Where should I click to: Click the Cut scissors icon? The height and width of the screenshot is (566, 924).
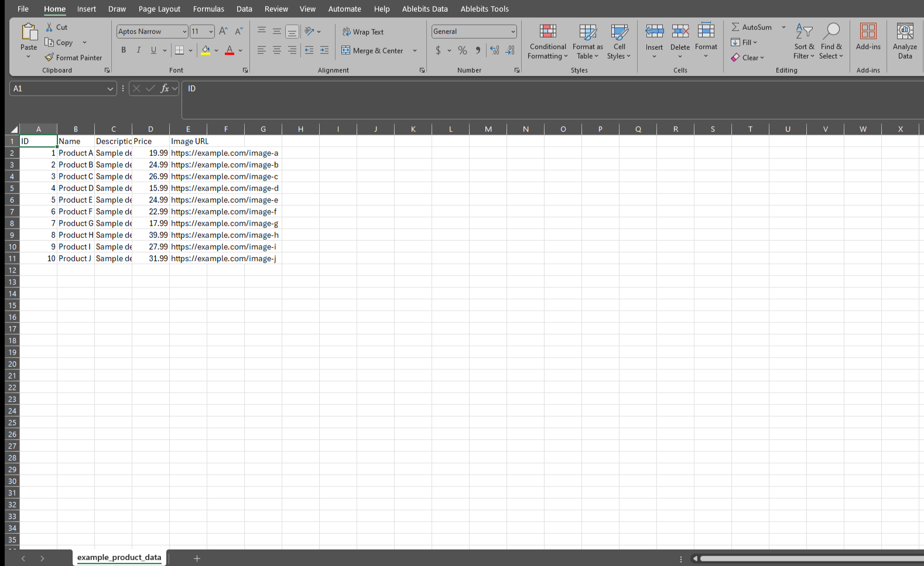50,28
